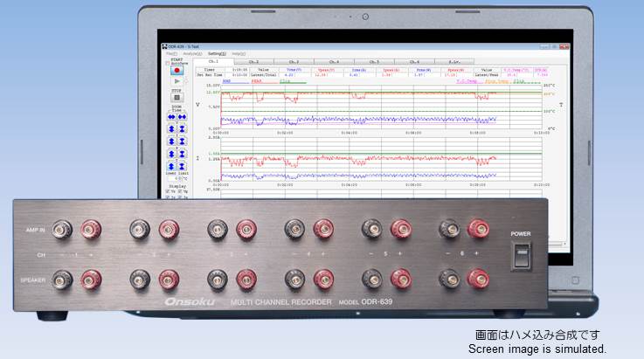
Task: Close the ODR-639 application window
Action: pos(564,46)
